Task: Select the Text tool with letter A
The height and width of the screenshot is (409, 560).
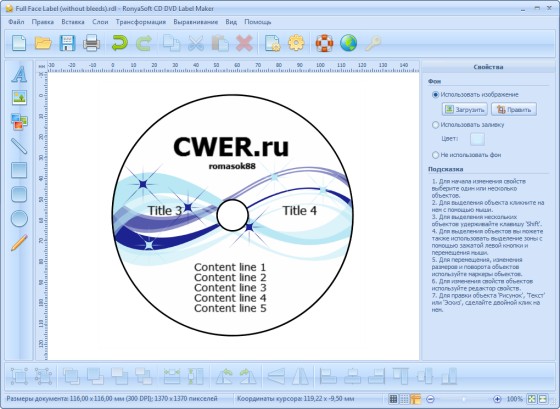Action: pyautogui.click(x=19, y=74)
